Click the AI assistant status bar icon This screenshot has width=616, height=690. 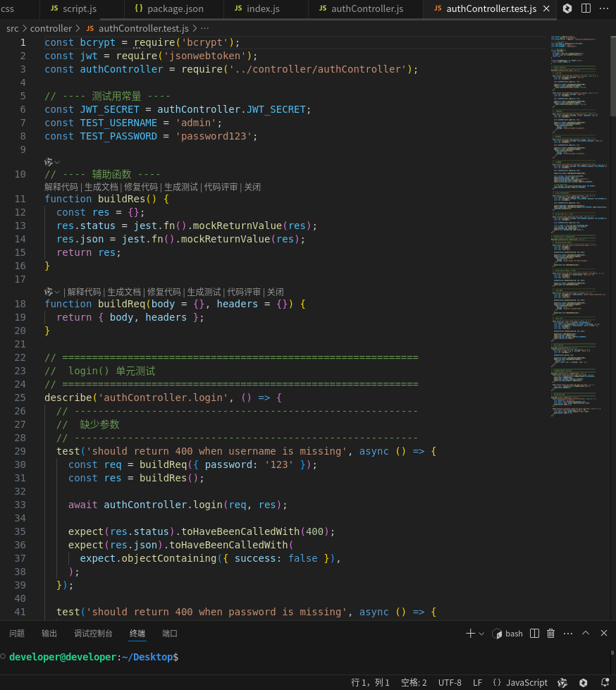pos(562,682)
